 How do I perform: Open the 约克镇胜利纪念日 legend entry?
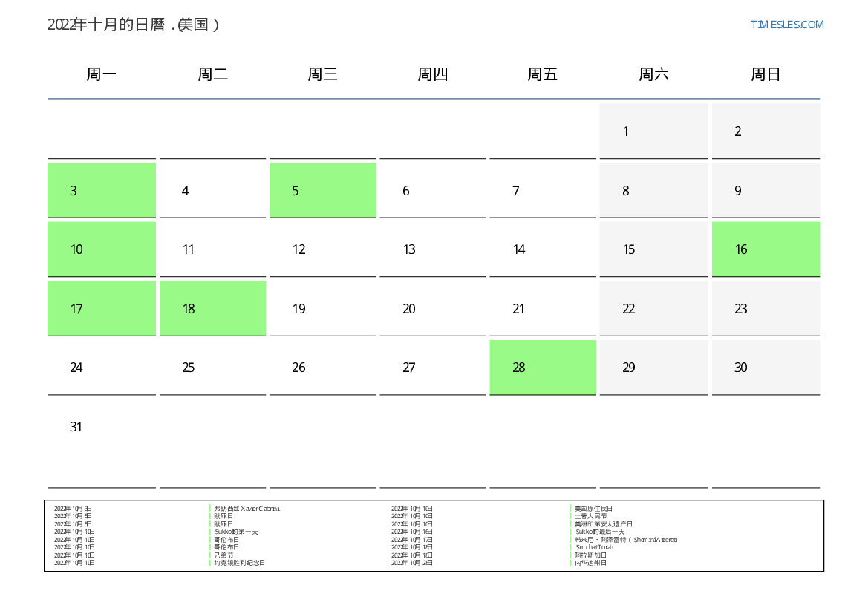point(239,563)
